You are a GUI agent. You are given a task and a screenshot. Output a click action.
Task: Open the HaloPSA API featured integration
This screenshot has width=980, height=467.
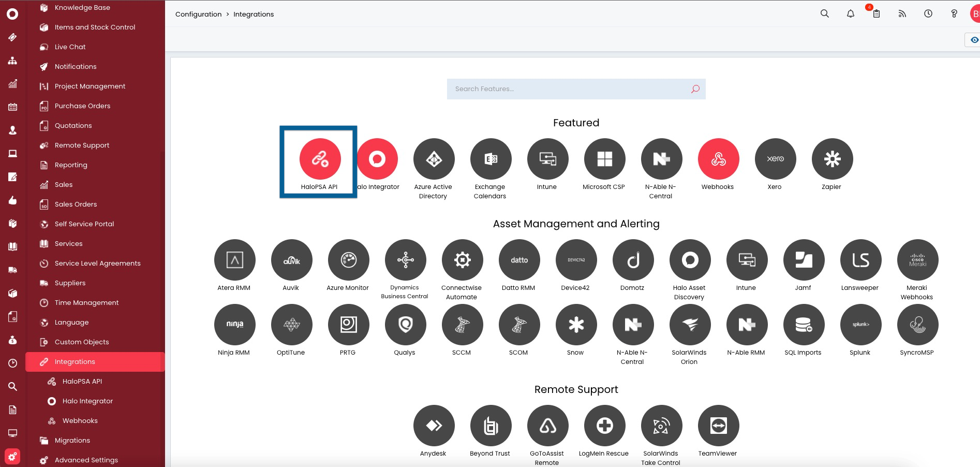pos(320,159)
